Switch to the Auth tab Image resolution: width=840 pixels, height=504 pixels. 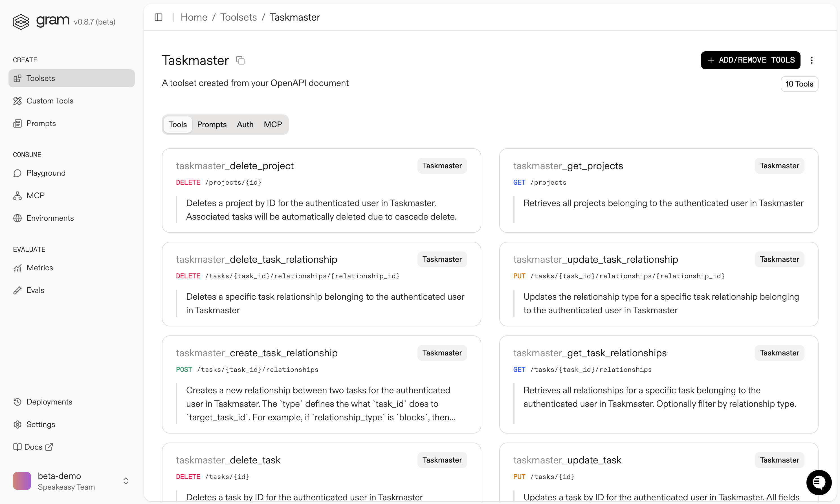click(x=245, y=125)
